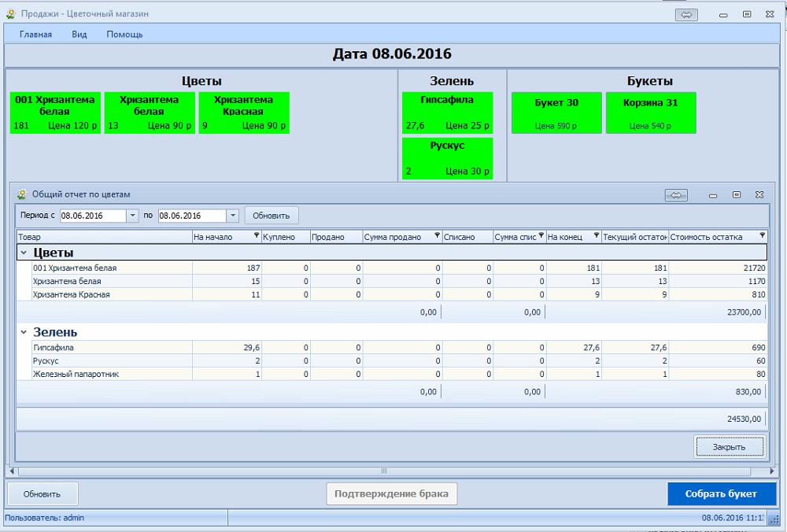Sort by the Списано column header
Screen dimensions: 787x532
[x=467, y=237]
